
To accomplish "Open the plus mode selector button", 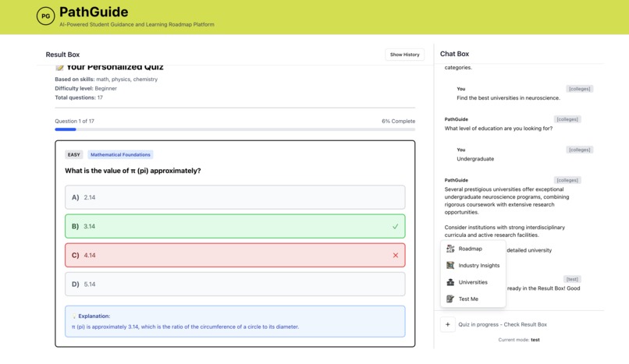I will (x=448, y=324).
